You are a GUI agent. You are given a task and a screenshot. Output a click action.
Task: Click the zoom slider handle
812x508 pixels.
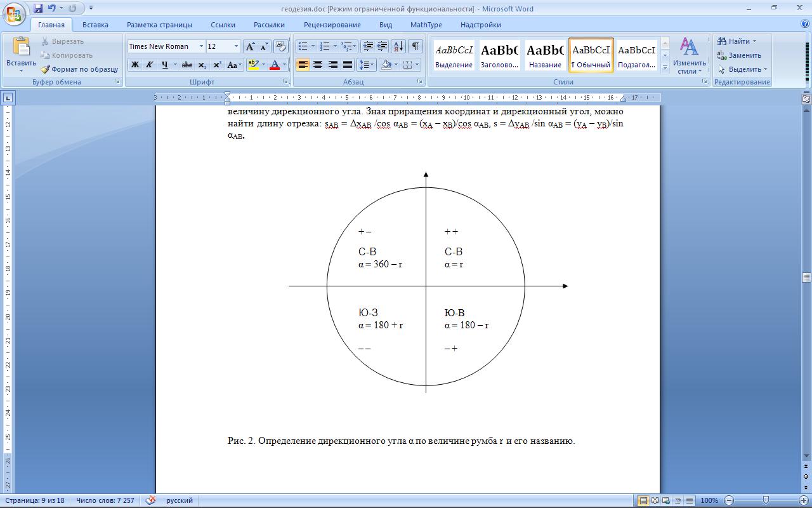click(x=766, y=500)
